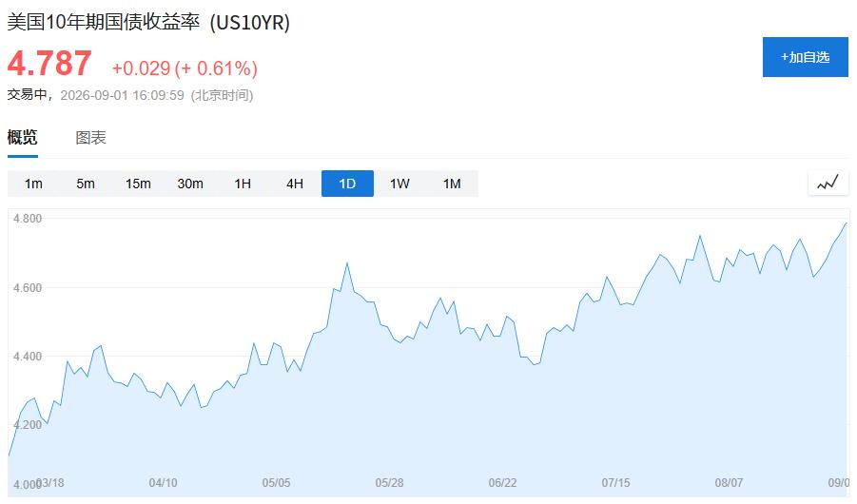The image size is (857, 504).
Task: Select the 4H timeframe
Action: pos(295,184)
